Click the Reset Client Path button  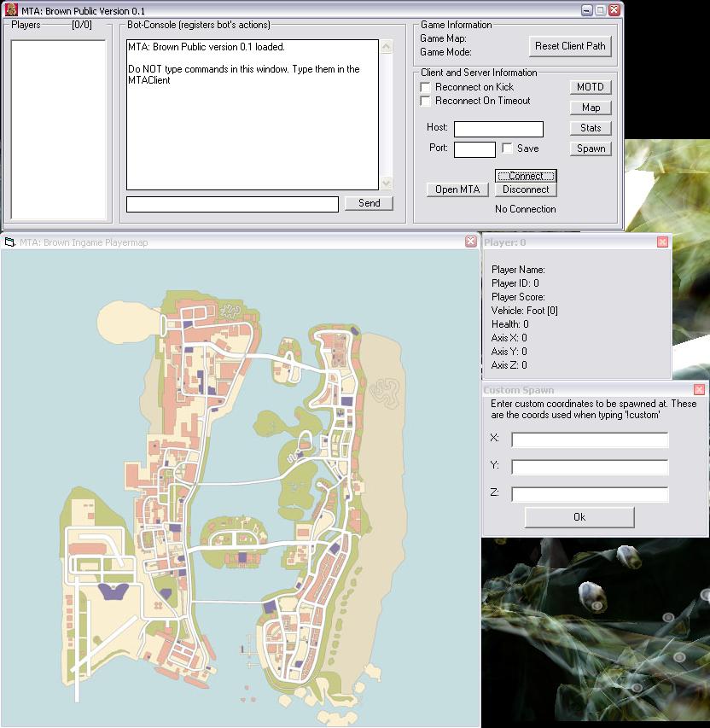click(569, 46)
